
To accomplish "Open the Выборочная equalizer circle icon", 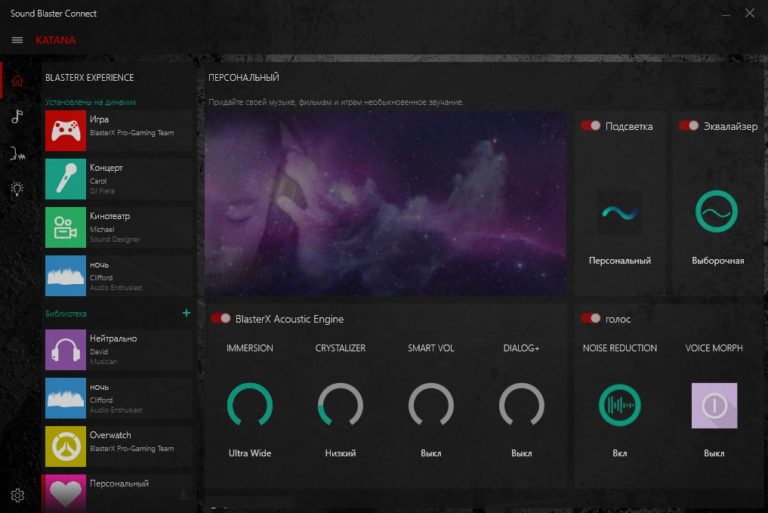I will click(x=717, y=211).
